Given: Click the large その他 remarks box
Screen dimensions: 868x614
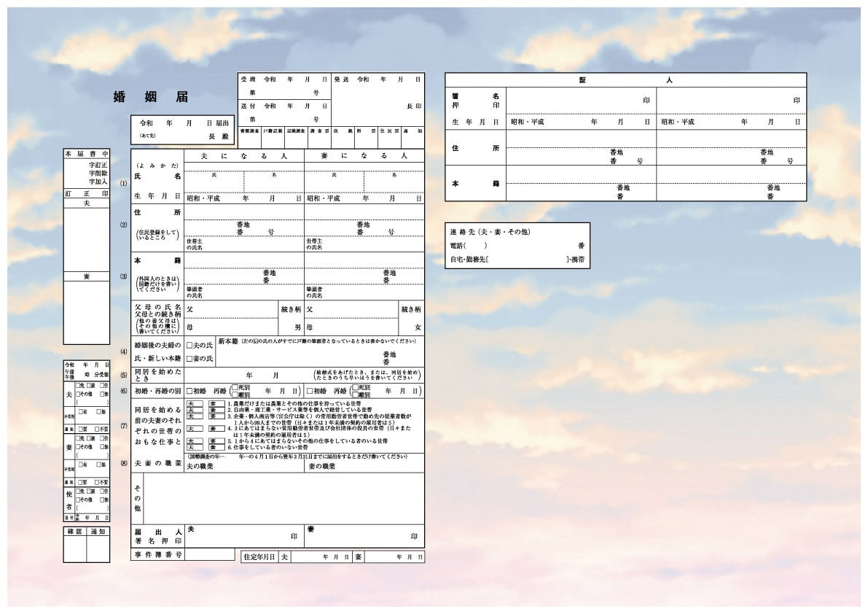Looking at the screenshot, I should [x=283, y=497].
